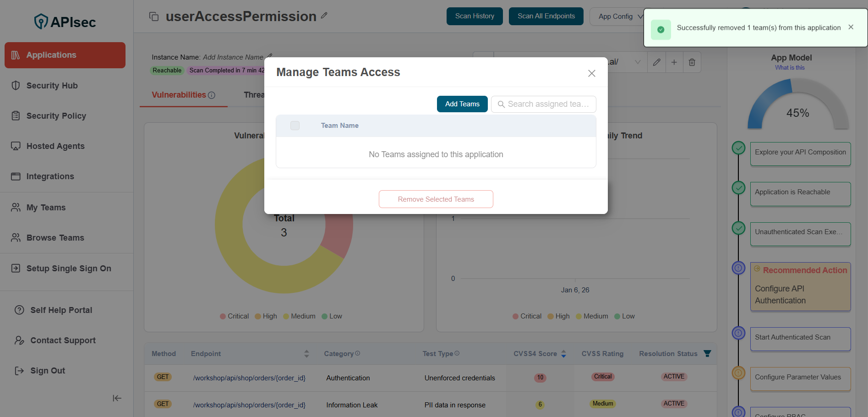
Task: Close the Manage Teams Access dialog
Action: [591, 73]
